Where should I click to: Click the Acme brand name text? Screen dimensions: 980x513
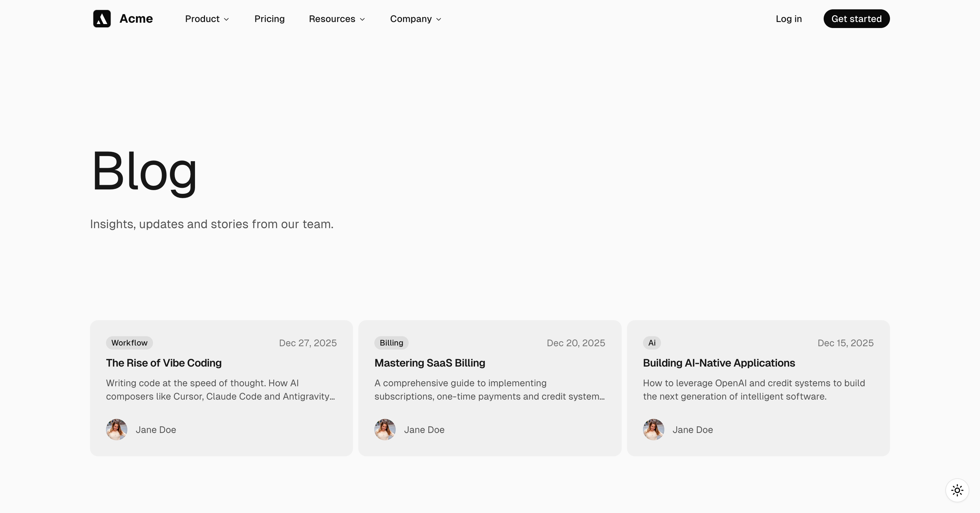click(x=136, y=19)
